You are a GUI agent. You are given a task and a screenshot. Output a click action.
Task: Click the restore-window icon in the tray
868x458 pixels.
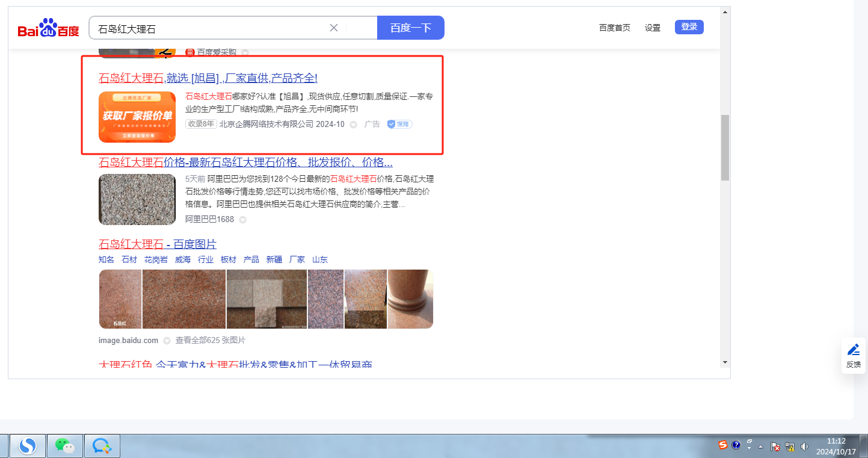[x=749, y=441]
